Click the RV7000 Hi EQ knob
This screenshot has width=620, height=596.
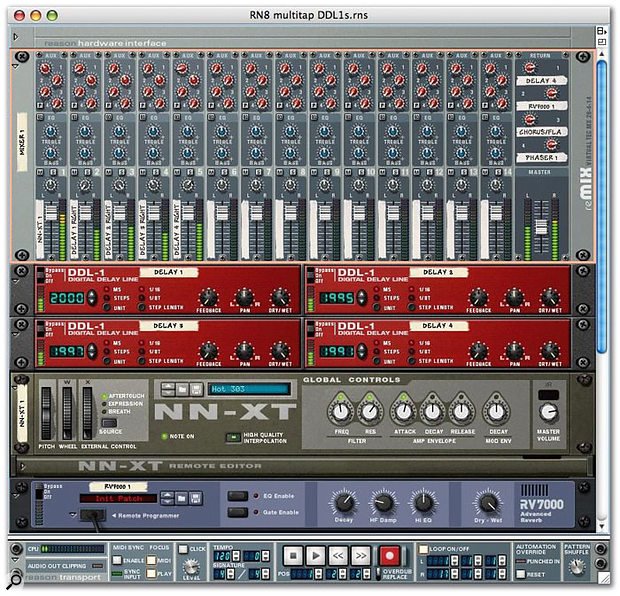(423, 503)
